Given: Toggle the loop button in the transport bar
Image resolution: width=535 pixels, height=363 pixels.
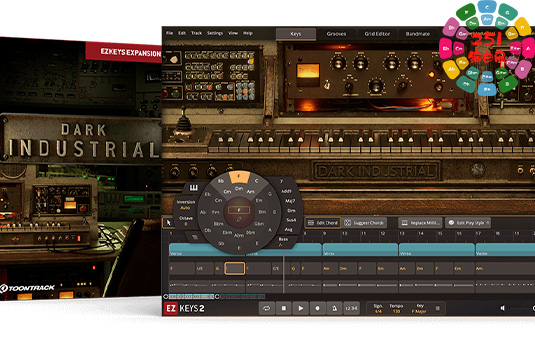Looking at the screenshot, I should pos(266,308).
